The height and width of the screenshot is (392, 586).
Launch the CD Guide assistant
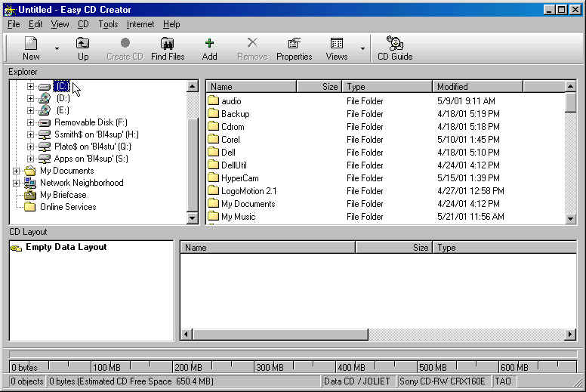tap(395, 48)
